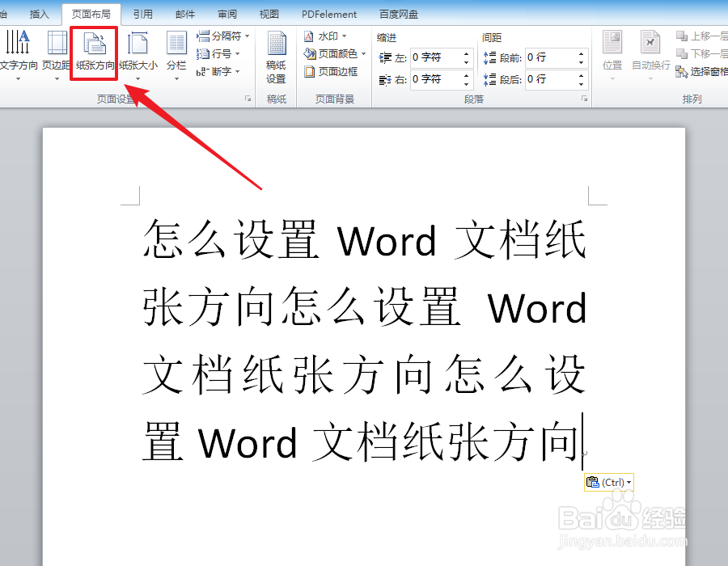Open the 分隔符 breaks menu
The width and height of the screenshot is (728, 566).
(223, 36)
